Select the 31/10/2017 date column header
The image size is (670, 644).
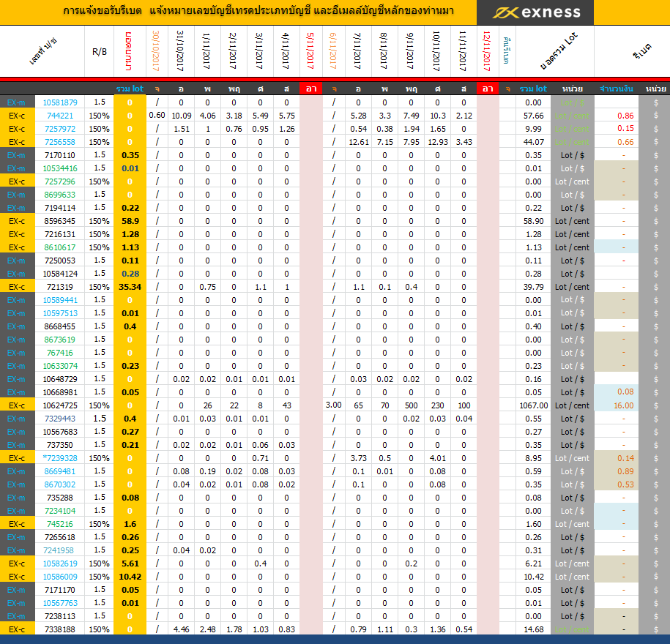[181, 50]
